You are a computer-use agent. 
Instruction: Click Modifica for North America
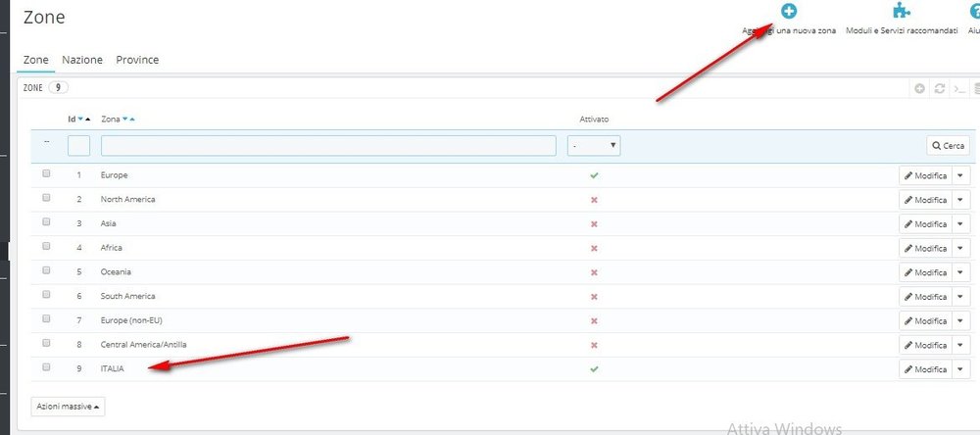[x=926, y=200]
